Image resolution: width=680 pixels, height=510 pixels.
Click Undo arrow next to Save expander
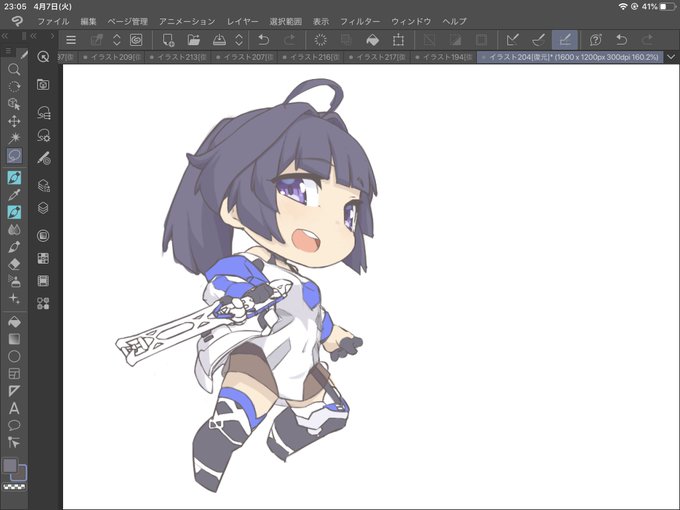point(263,40)
